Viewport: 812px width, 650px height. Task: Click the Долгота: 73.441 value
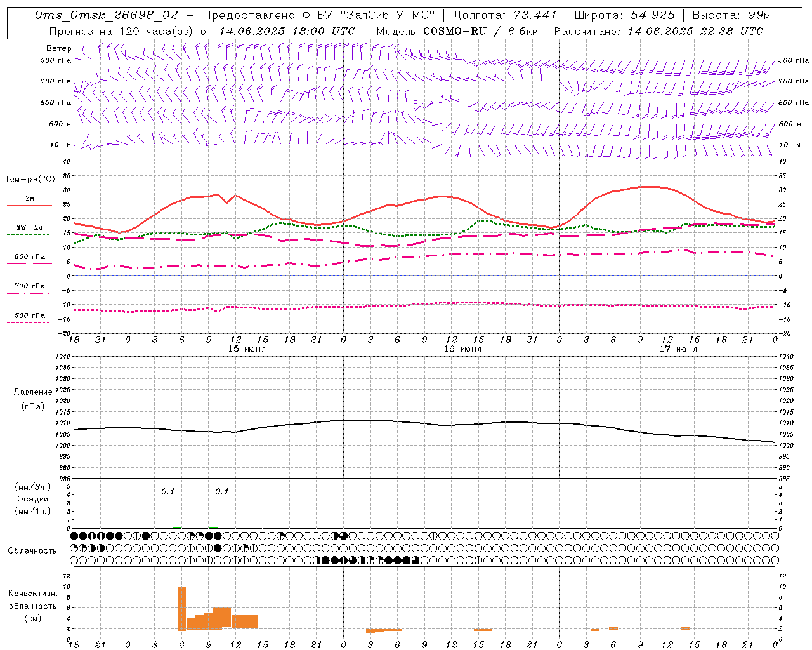click(x=505, y=15)
